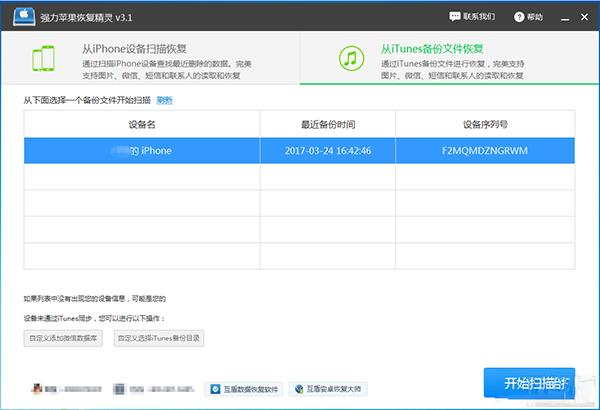Click the 设备名 column header

[x=142, y=124]
